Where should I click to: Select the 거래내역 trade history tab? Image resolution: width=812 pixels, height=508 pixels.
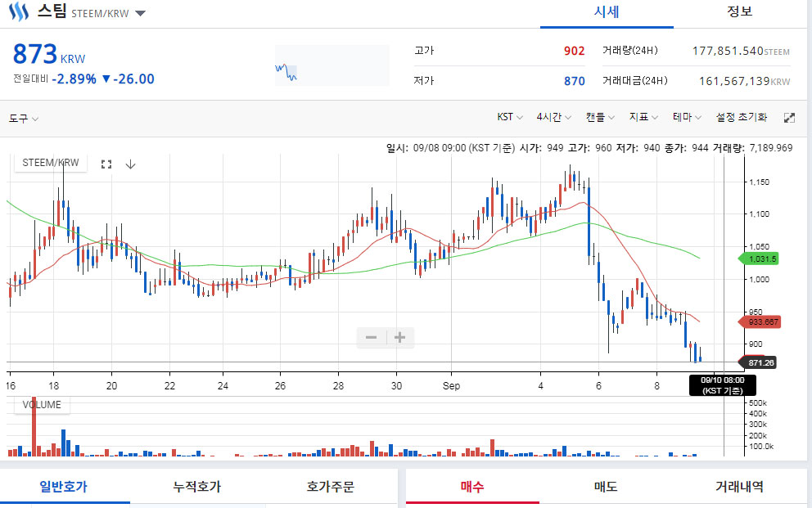pyautogui.click(x=739, y=486)
